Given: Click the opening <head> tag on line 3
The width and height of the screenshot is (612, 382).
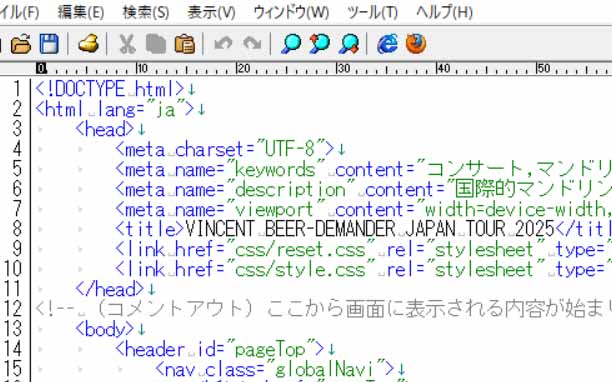Looking at the screenshot, I should pos(105,129).
